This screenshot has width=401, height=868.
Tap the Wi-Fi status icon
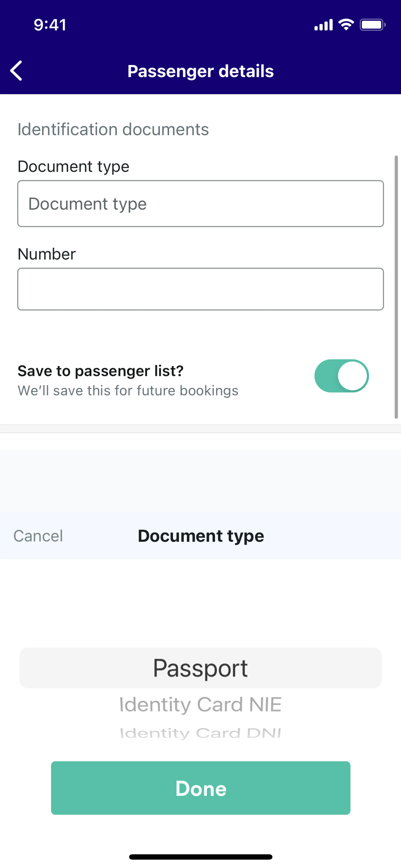point(346,25)
